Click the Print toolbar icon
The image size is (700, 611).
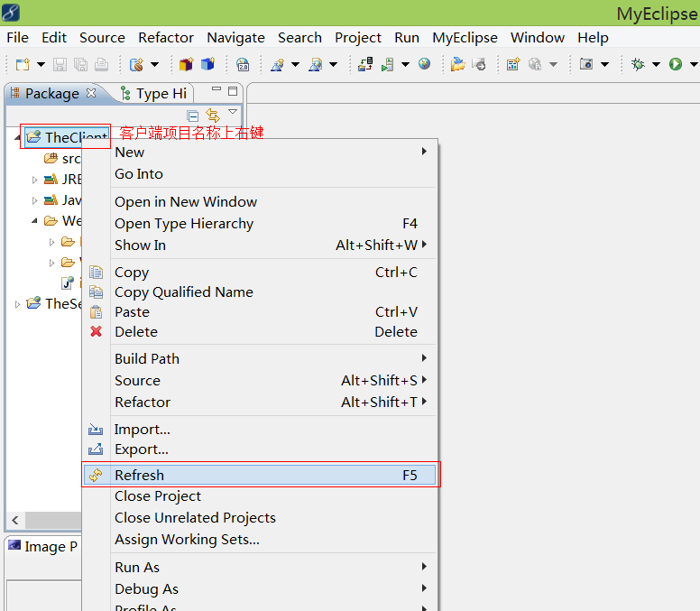click(101, 65)
